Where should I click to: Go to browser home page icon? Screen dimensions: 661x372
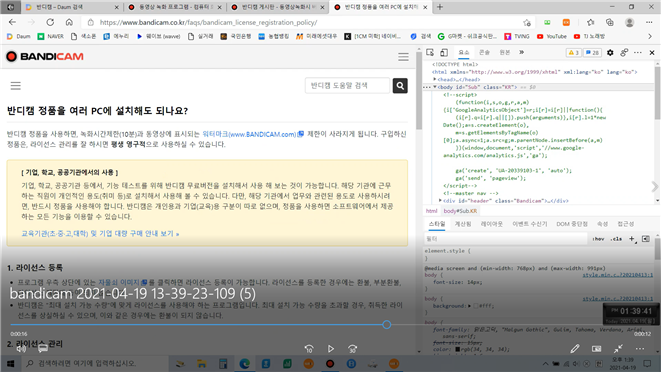coord(69,22)
